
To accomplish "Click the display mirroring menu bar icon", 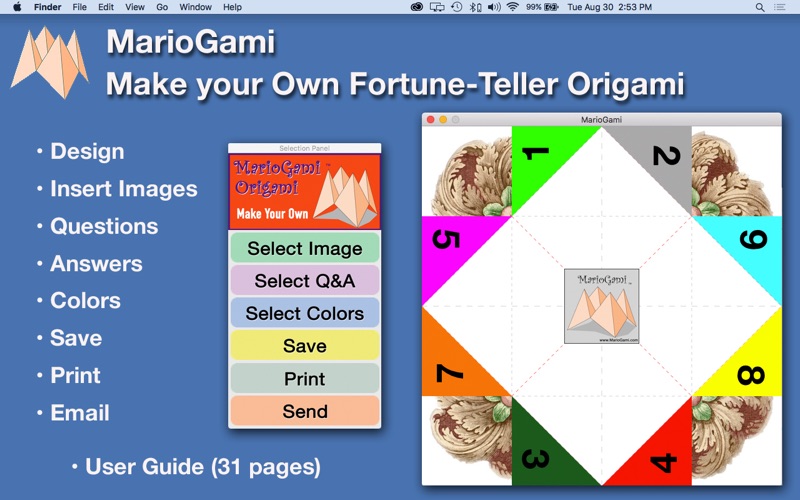I will tap(437, 7).
